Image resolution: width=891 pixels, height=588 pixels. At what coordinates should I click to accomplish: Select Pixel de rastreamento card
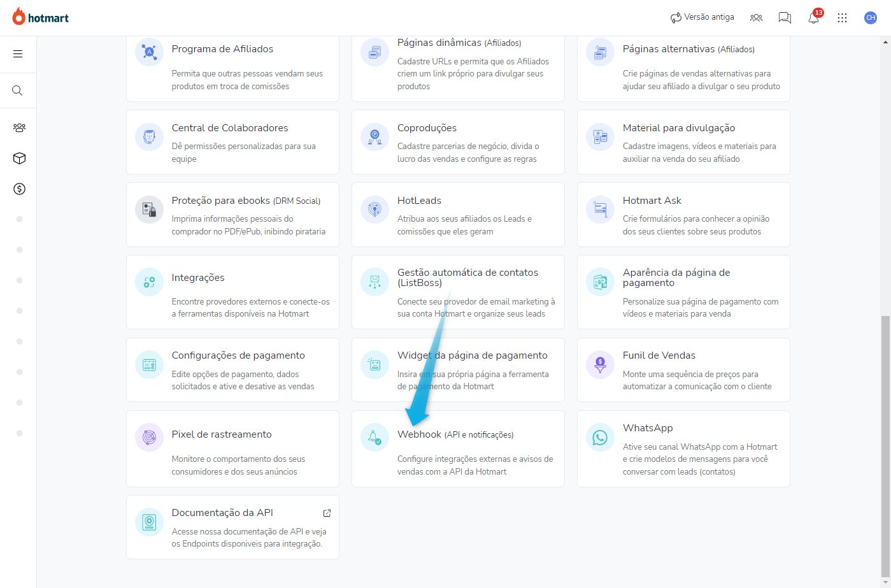click(x=232, y=448)
